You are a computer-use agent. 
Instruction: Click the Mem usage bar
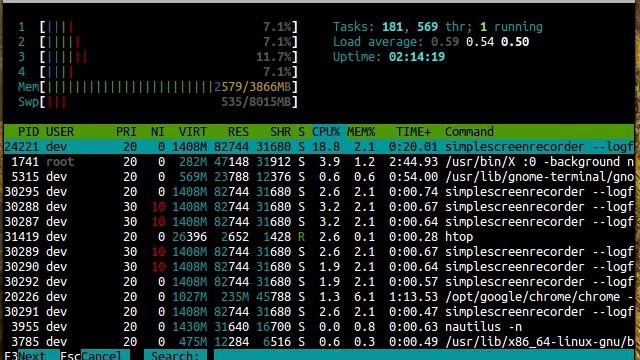[158, 87]
